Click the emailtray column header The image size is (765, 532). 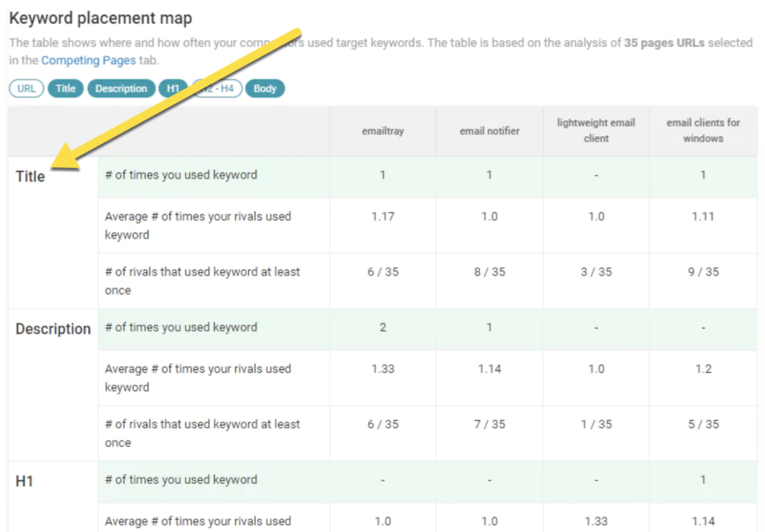pos(382,131)
